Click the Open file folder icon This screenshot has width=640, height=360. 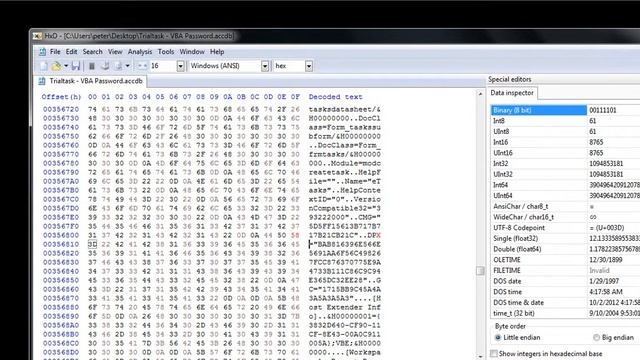click(56, 66)
